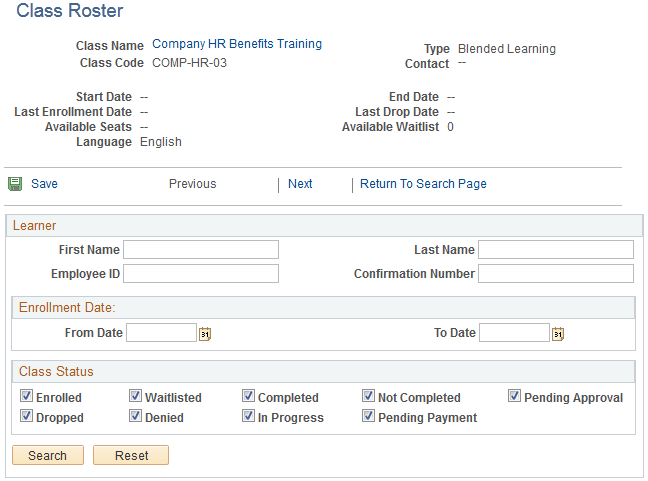Image resolution: width=648 pixels, height=481 pixels.
Task: Uncheck the Not Completed checkbox
Action: pos(369,396)
